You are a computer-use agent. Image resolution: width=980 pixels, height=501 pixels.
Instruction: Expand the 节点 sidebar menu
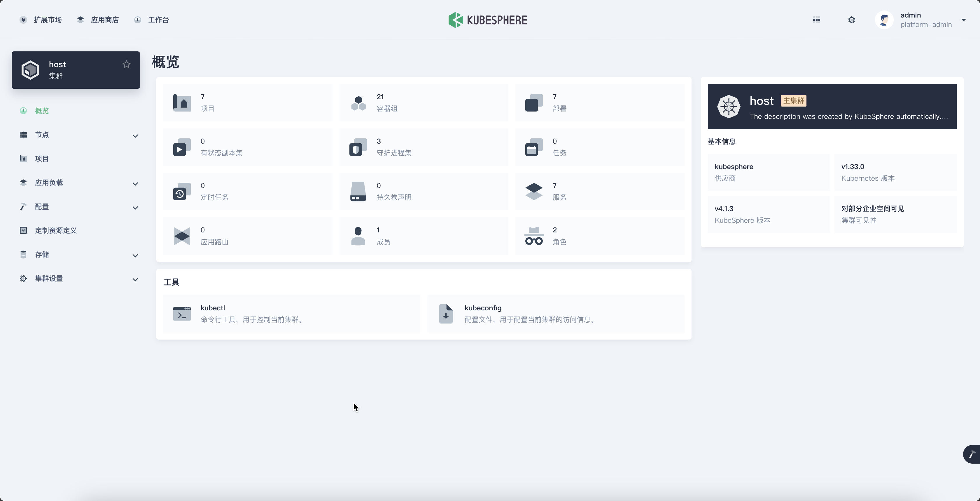click(135, 136)
